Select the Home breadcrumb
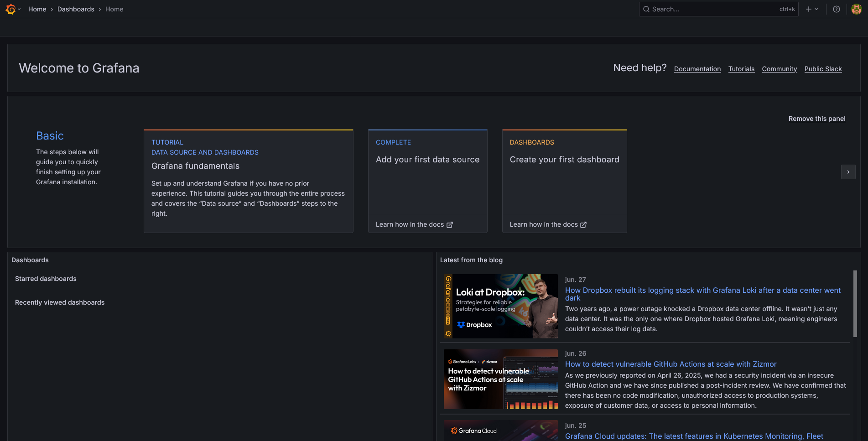Screen dimensions: 868x441 click(x=37, y=9)
